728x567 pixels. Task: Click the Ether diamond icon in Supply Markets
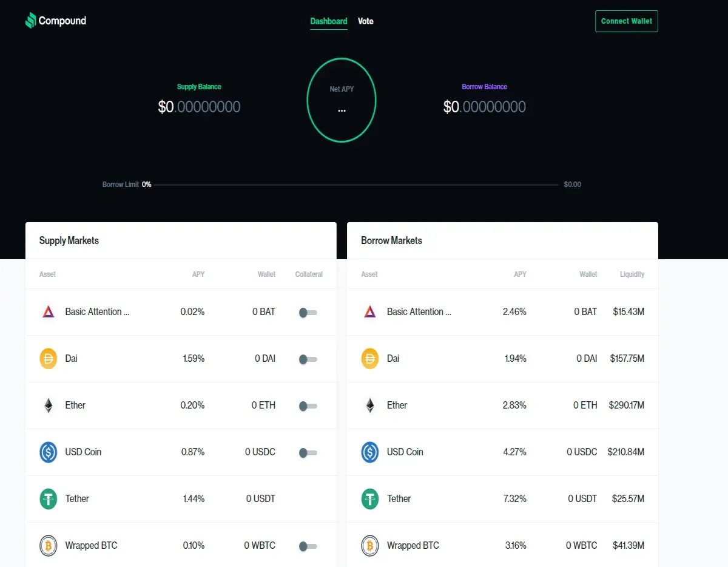(x=48, y=405)
